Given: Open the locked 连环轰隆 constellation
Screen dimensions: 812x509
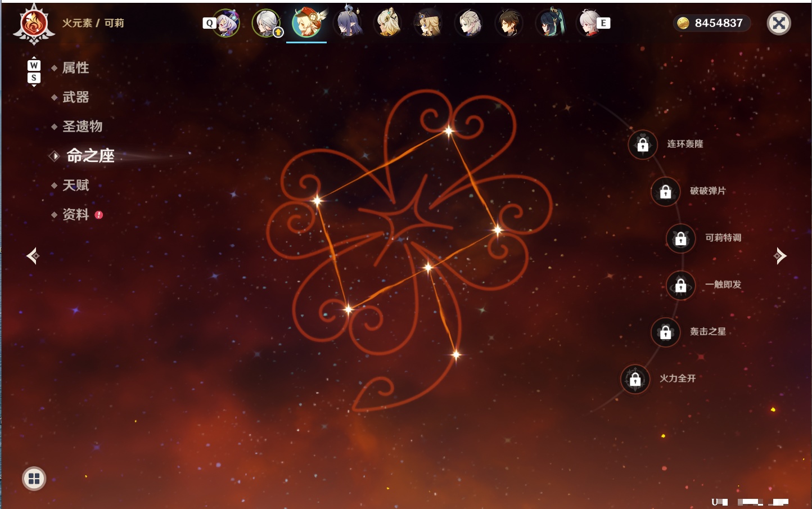Looking at the screenshot, I should (x=643, y=145).
